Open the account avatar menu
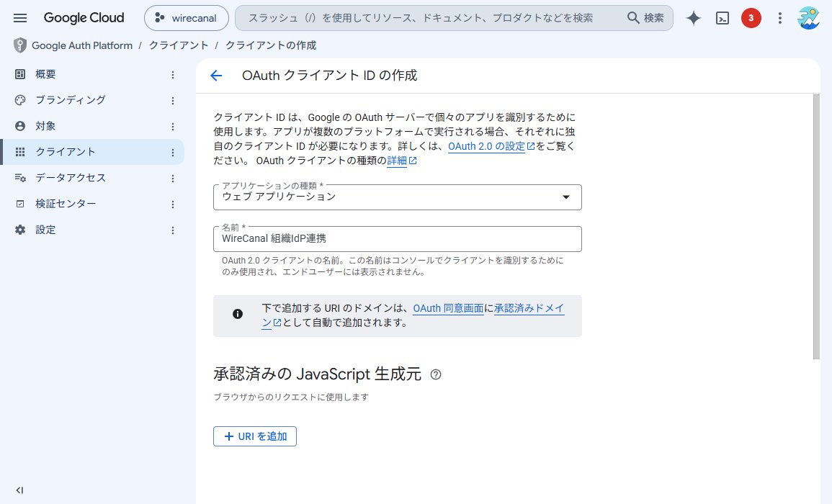Image resolution: width=832 pixels, height=504 pixels. click(809, 18)
